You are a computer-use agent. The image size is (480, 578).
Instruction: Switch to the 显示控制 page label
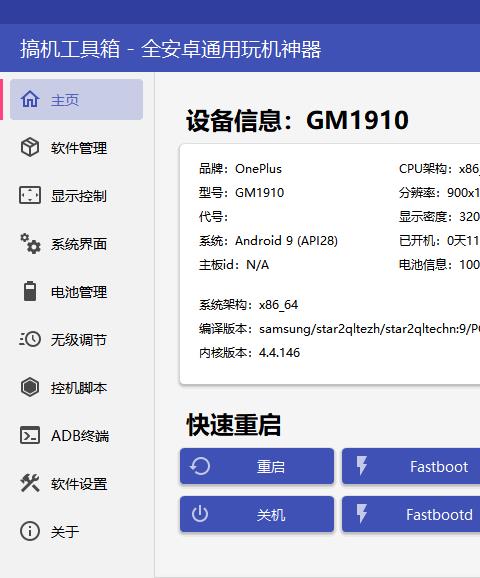pos(79,196)
